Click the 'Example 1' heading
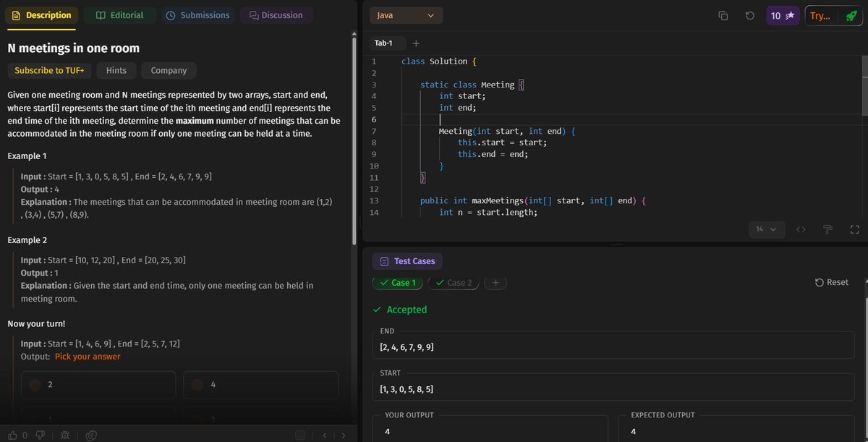Screen dimensions: 868x442 coord(27,156)
